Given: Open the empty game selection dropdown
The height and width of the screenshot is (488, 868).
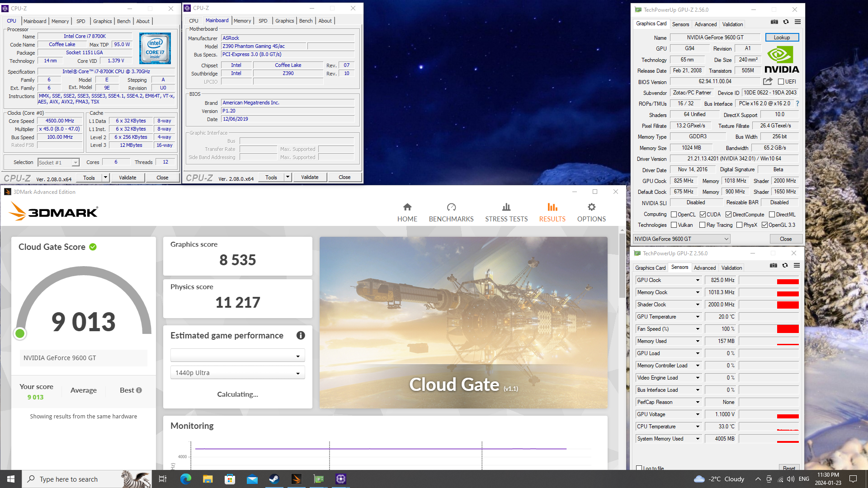Looking at the screenshot, I should pyautogui.click(x=237, y=356).
